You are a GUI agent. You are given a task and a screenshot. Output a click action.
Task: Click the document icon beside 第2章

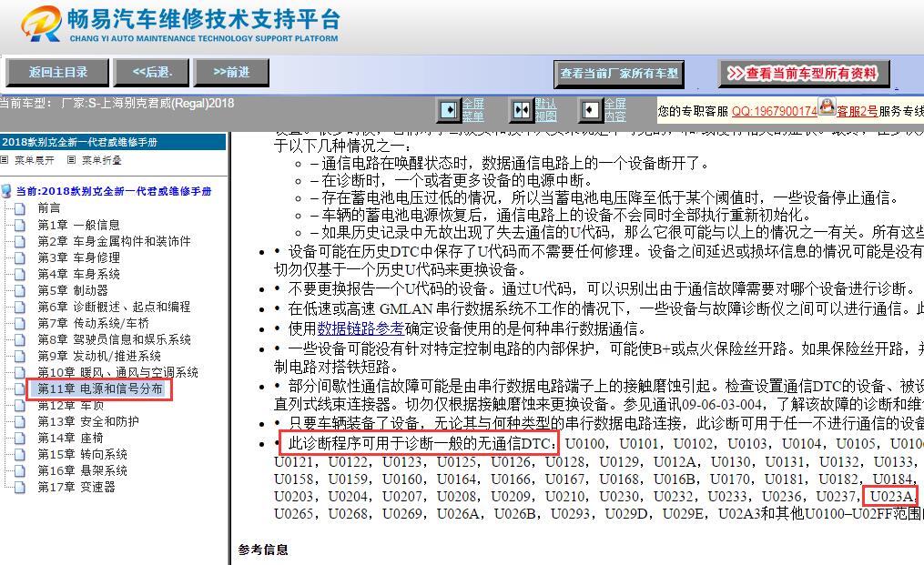coord(20,241)
